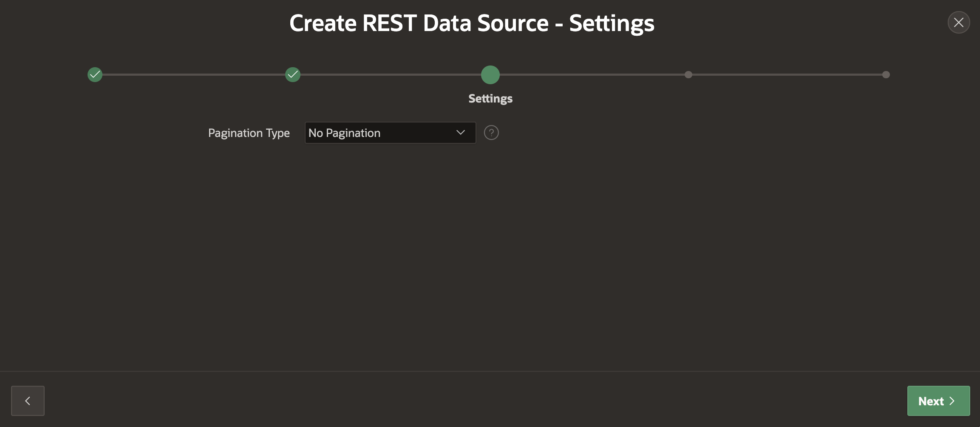This screenshot has width=980, height=427.
Task: Click the chevron inside the Next button
Action: click(x=952, y=401)
